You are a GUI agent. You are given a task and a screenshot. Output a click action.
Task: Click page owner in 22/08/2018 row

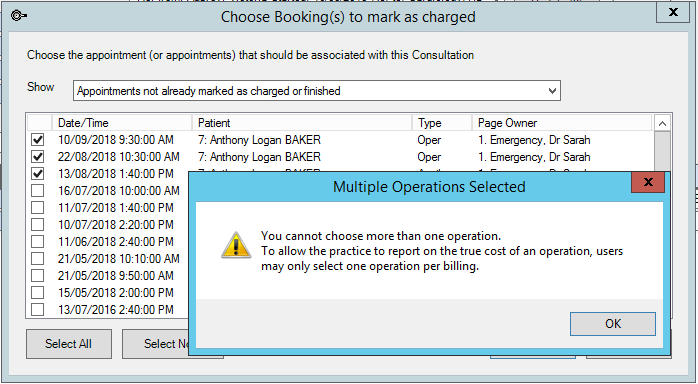[534, 157]
